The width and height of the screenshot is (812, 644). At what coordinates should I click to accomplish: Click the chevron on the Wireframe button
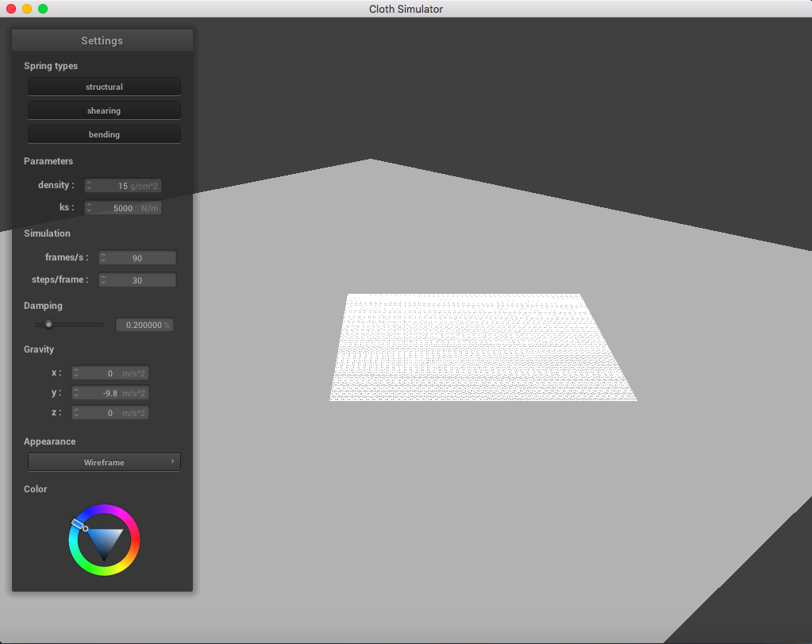click(172, 461)
